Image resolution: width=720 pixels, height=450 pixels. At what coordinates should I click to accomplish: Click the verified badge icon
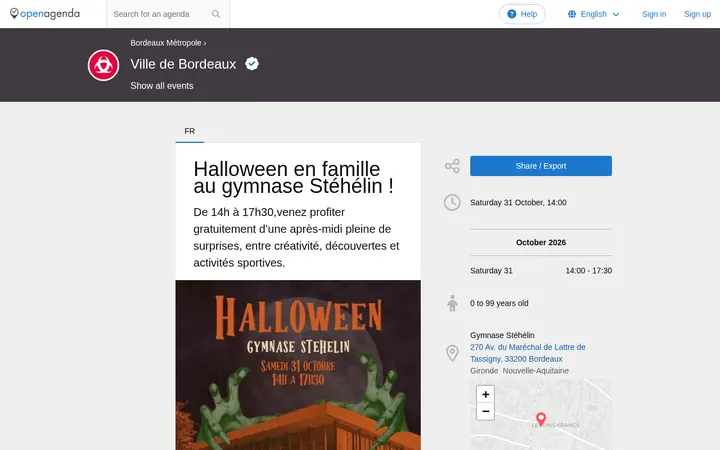click(x=252, y=63)
